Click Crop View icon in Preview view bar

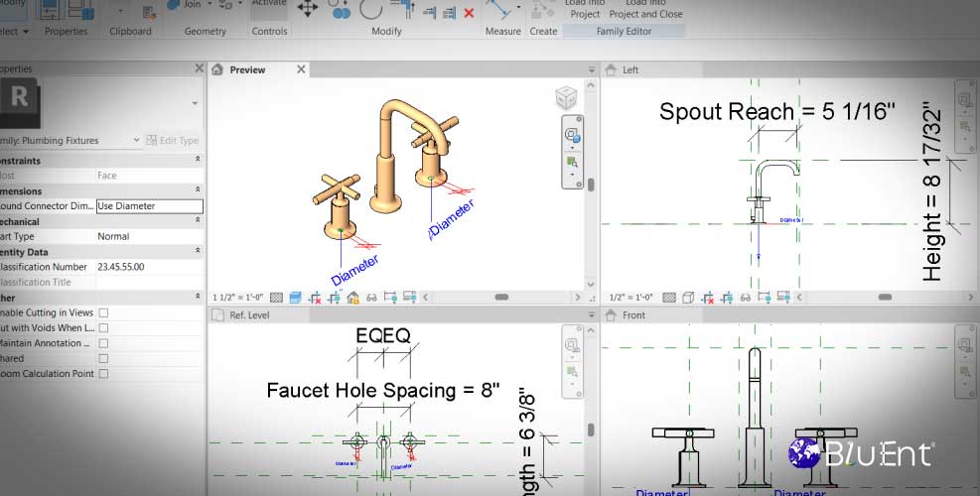pos(315,298)
